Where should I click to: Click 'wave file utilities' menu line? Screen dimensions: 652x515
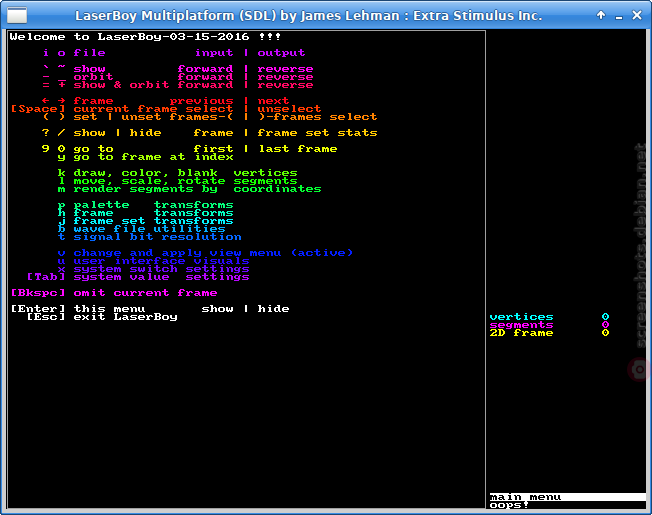click(x=141, y=229)
